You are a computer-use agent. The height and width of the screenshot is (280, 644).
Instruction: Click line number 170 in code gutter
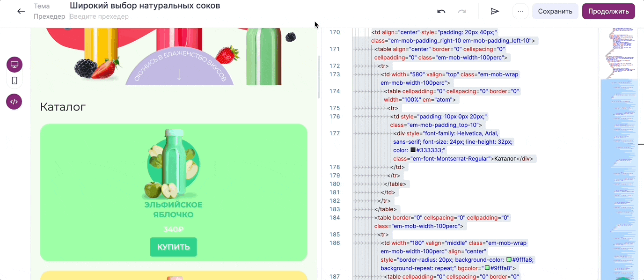[x=335, y=32]
